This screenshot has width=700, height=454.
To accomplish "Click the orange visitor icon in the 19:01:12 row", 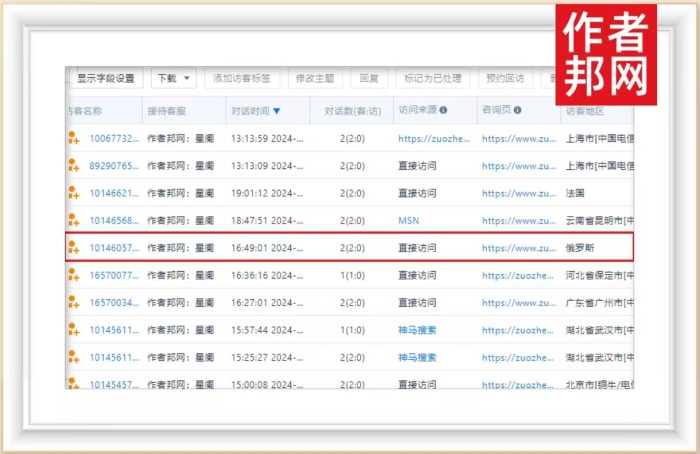I will 73,193.
